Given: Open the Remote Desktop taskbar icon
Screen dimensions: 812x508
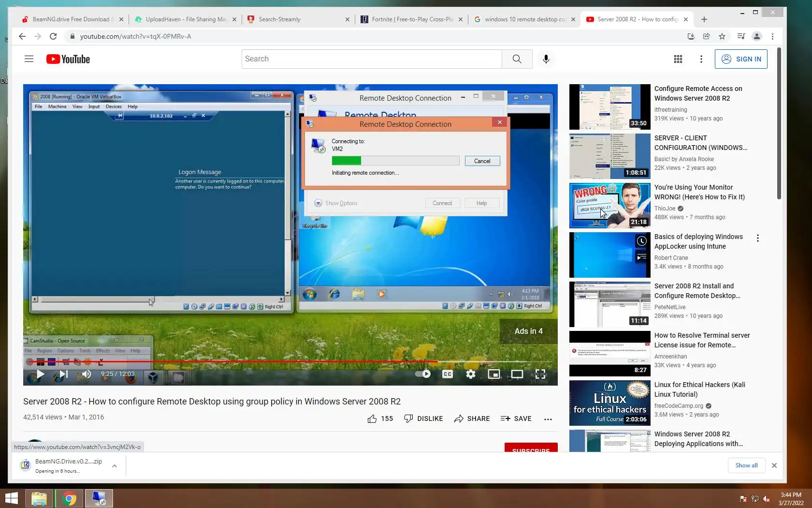Looking at the screenshot, I should (99, 498).
